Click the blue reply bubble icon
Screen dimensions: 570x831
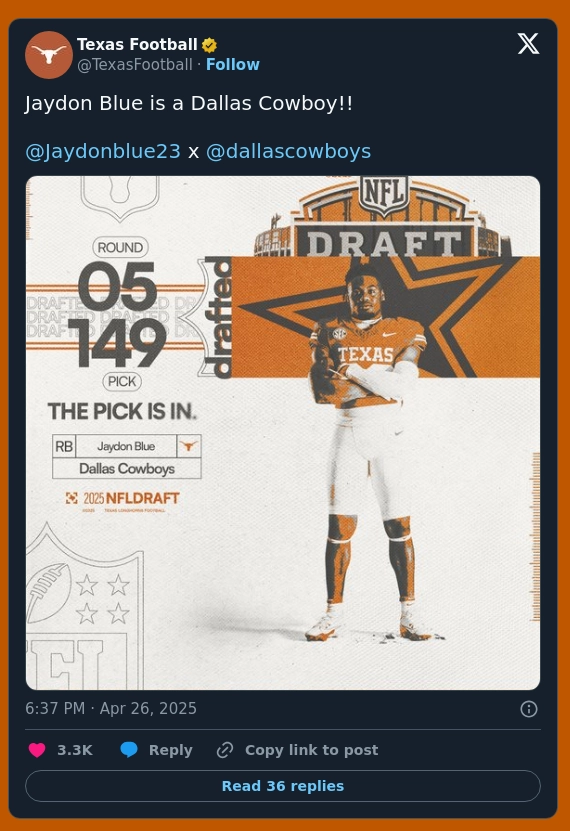(129, 750)
